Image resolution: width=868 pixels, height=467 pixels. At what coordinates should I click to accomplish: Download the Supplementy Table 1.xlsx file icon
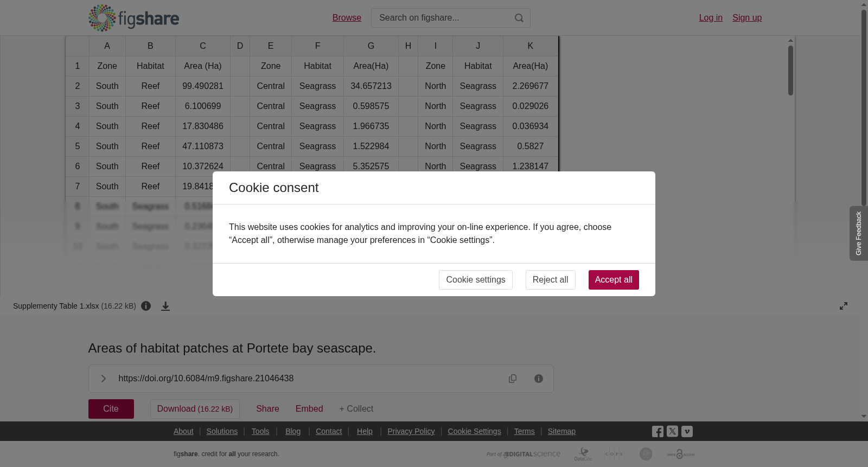(165, 306)
